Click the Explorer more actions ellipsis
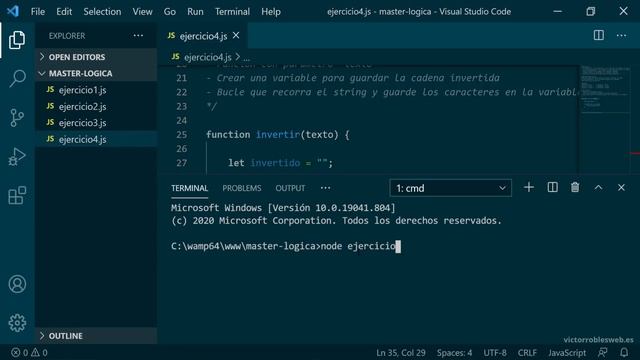 [x=138, y=36]
